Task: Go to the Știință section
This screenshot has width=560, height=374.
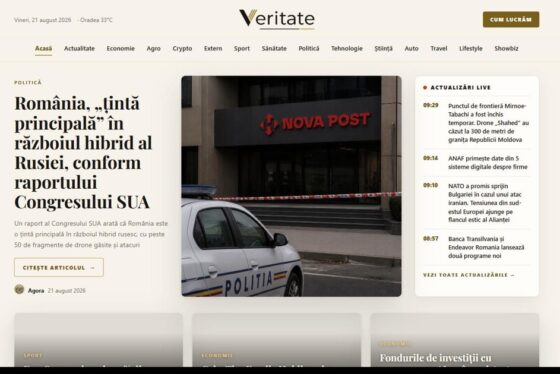Action: (x=383, y=49)
